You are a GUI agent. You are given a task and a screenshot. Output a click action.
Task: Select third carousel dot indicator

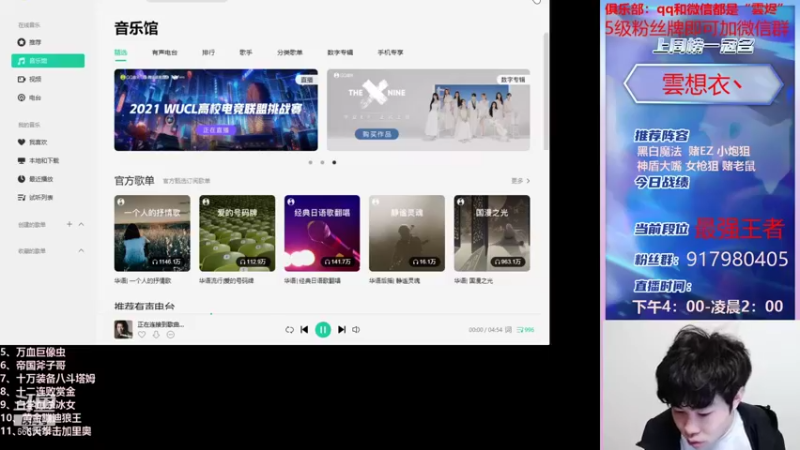pos(334,162)
